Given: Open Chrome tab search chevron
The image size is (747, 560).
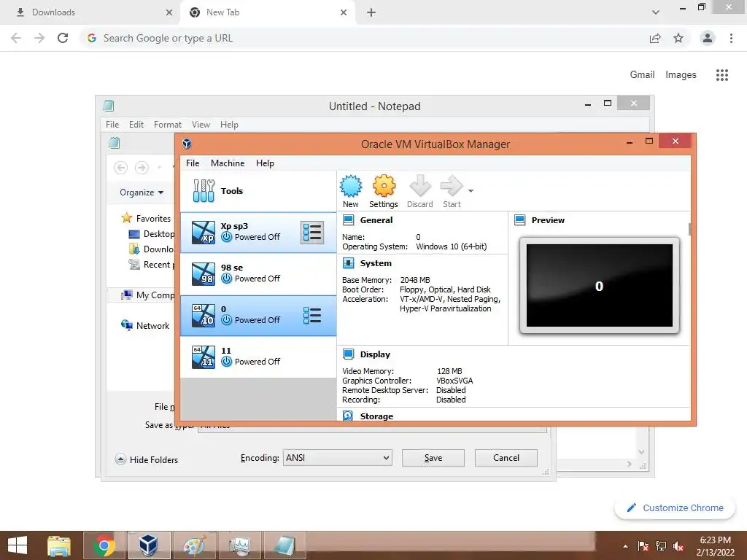Looking at the screenshot, I should tap(656, 12).
